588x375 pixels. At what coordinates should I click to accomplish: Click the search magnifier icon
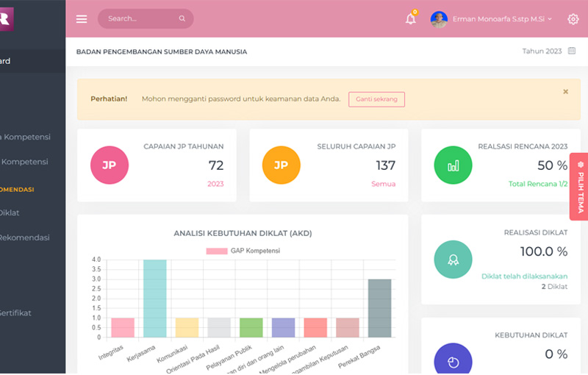pos(182,19)
